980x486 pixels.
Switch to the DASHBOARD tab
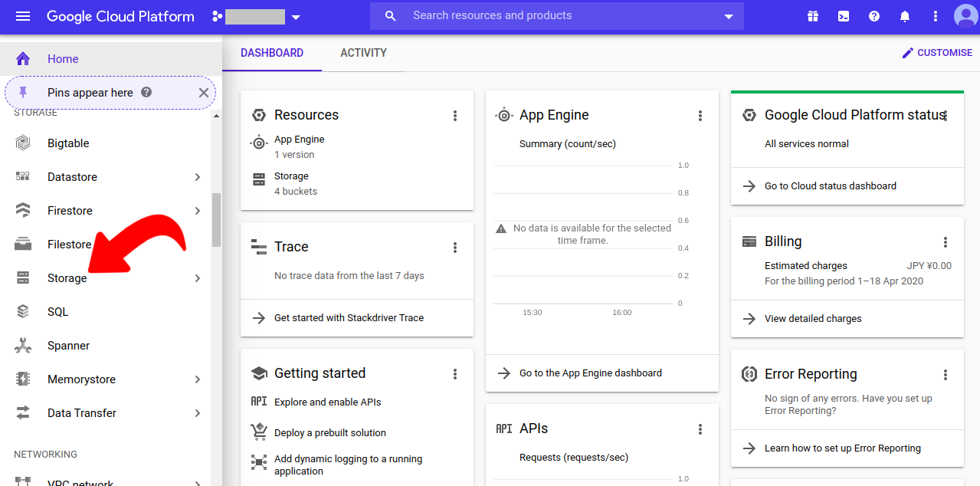coord(272,53)
